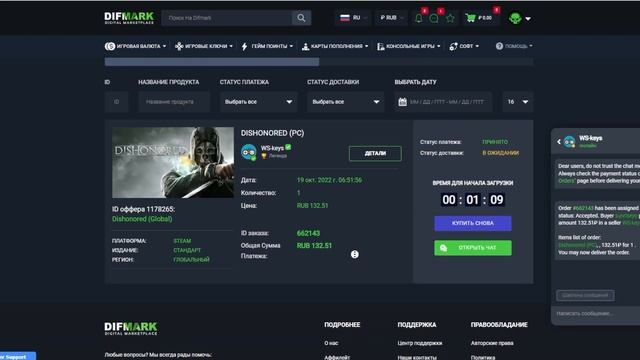
Task: Click the payment status Принято text
Action: pyautogui.click(x=495, y=142)
